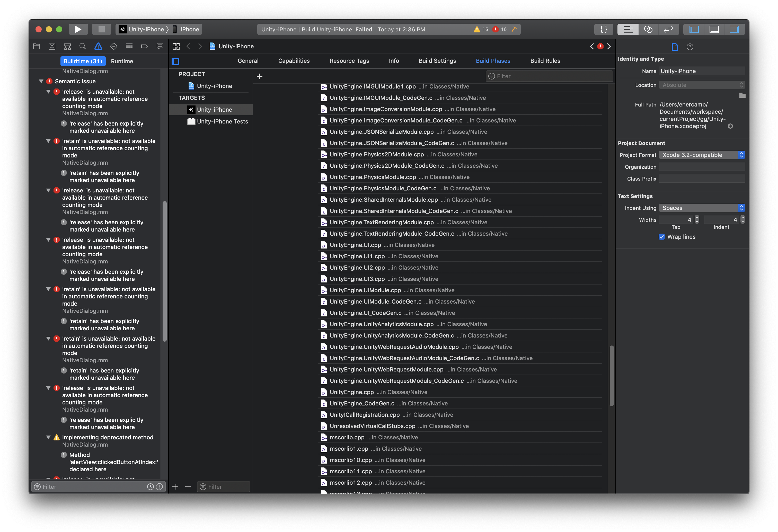
Task: Open the Find navigator magnifier icon
Action: [x=83, y=46]
